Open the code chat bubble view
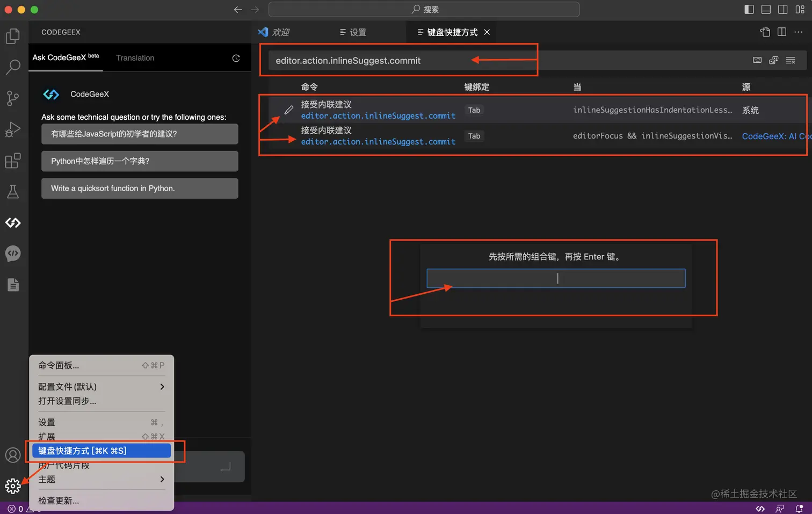The width and height of the screenshot is (812, 514). pos(13,254)
